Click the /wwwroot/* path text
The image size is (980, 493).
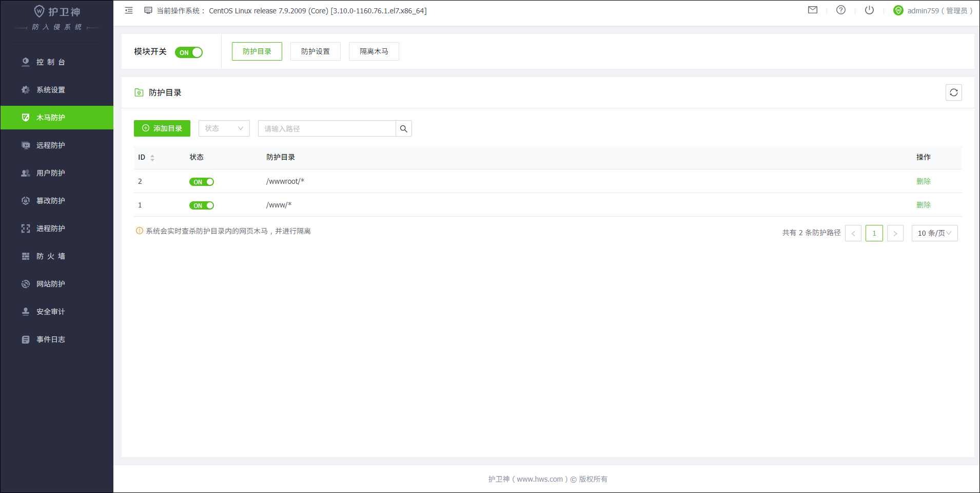point(285,181)
